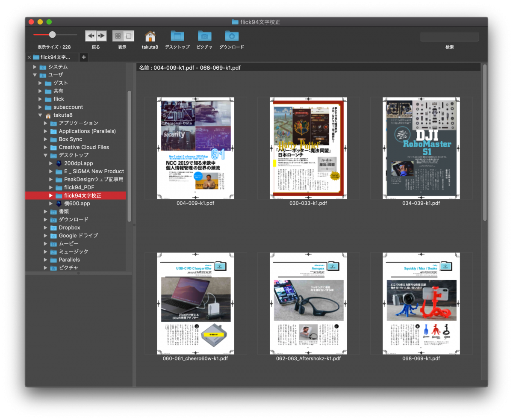
Task: Switch to single image view mode
Action: tap(128, 36)
